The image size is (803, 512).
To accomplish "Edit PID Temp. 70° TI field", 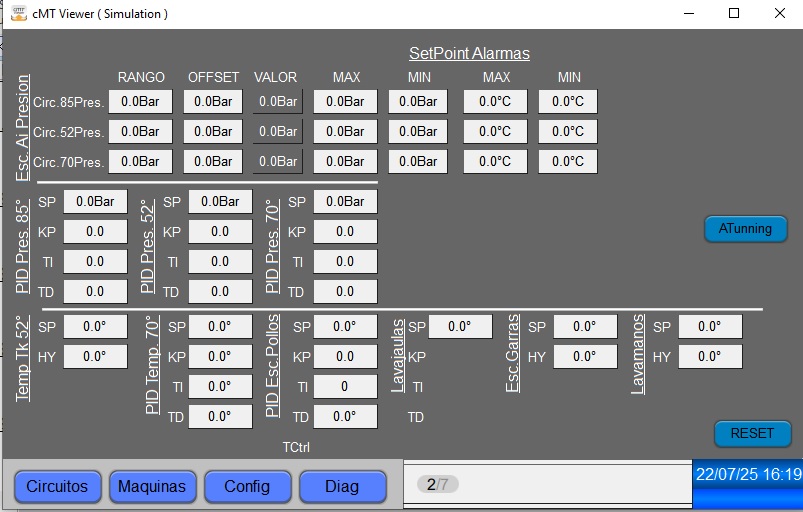I will [220, 387].
